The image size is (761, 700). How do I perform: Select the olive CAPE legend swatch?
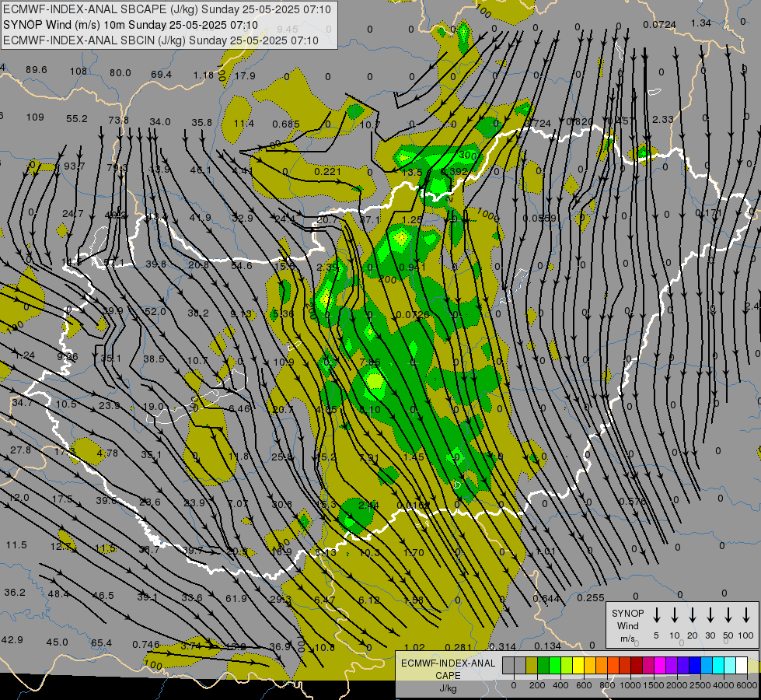click(x=532, y=666)
